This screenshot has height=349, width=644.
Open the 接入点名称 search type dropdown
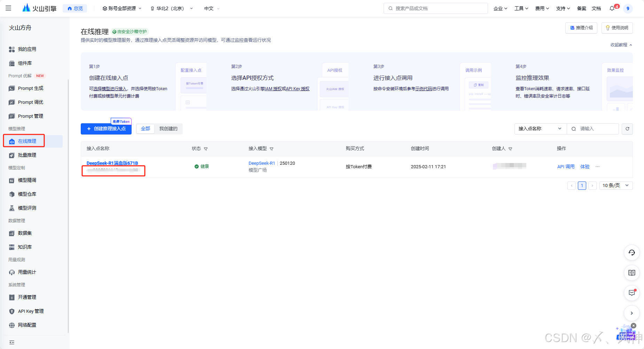point(540,129)
